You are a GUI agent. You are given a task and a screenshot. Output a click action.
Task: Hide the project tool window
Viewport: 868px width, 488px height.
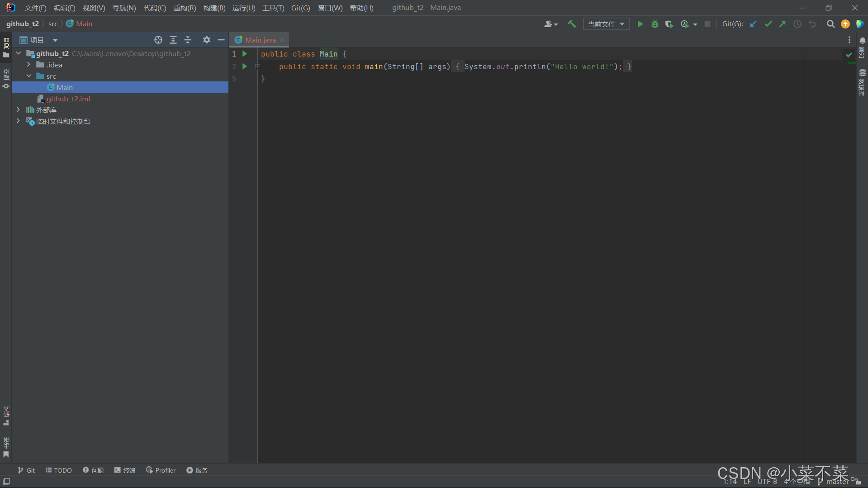(x=221, y=40)
